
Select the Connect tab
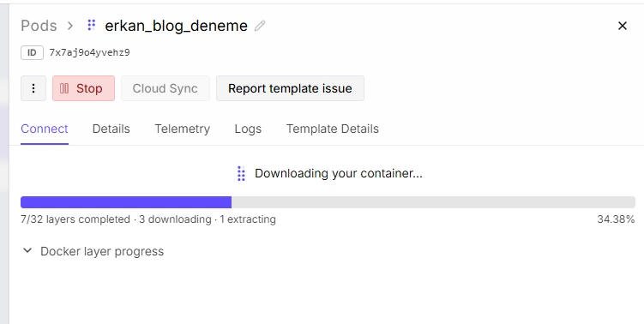(45, 129)
